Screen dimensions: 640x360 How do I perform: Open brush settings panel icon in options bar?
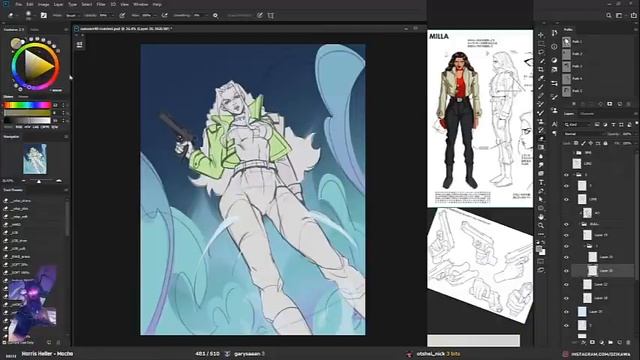(43, 16)
